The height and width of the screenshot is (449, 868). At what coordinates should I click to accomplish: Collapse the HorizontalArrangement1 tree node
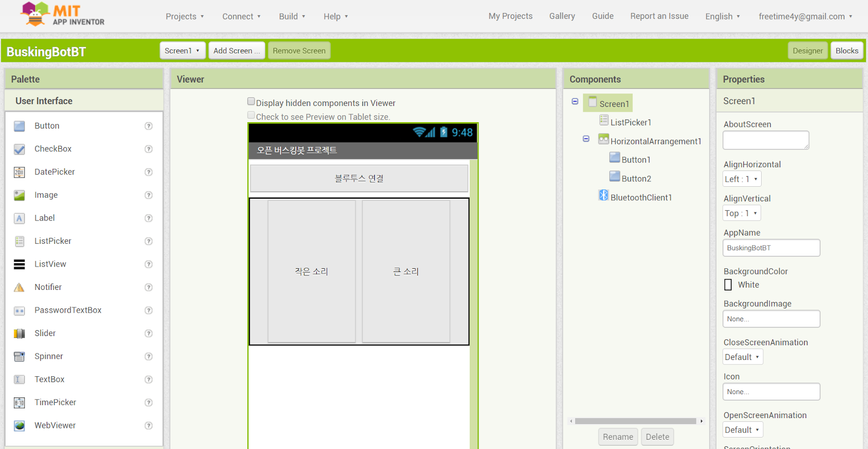pos(586,139)
